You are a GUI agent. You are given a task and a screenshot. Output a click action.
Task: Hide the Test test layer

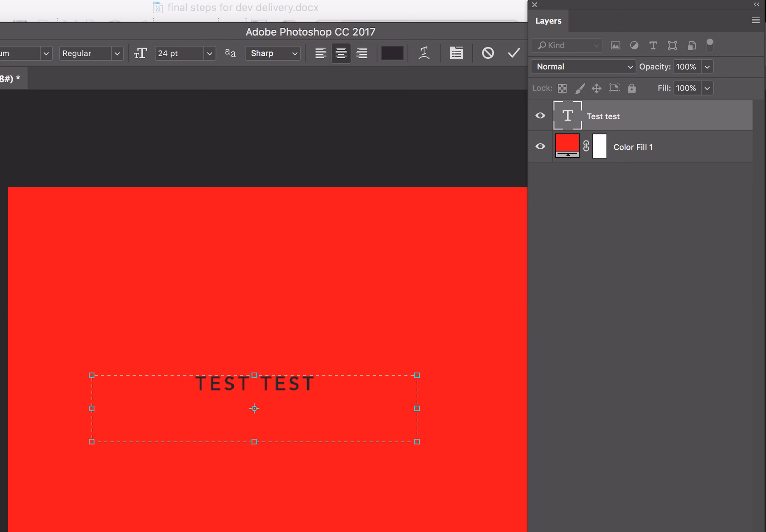coord(540,115)
